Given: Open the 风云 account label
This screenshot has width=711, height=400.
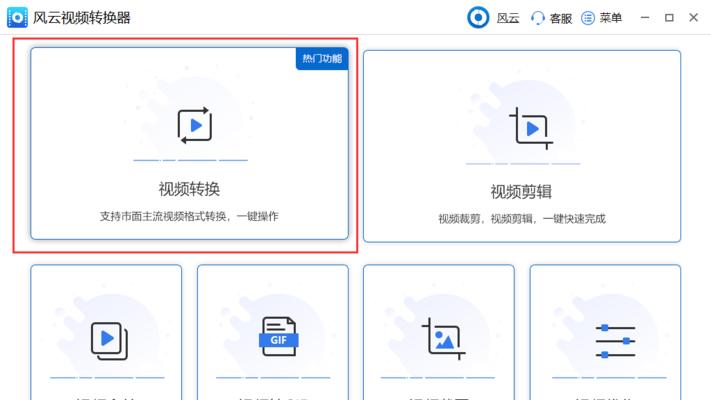Looking at the screenshot, I should [x=508, y=18].
